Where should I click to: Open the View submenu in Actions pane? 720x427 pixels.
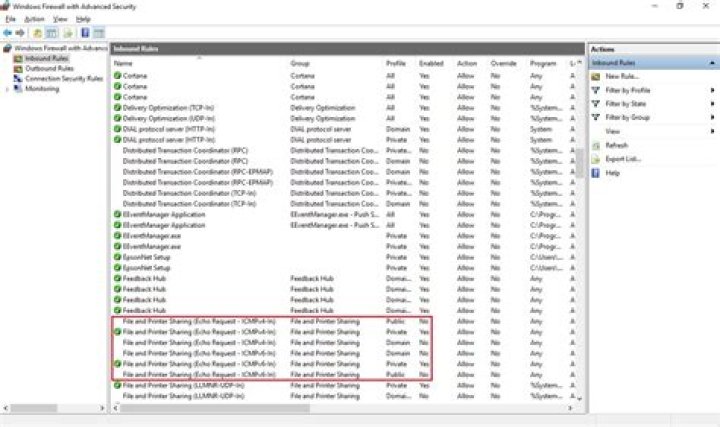pos(613,131)
